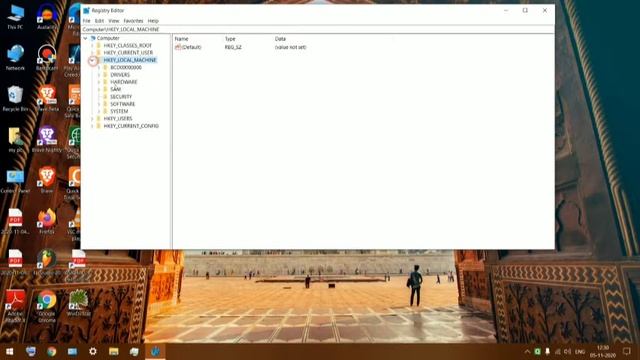Switch the ENG input language indicator
The height and width of the screenshot is (360, 640).
pos(580,351)
